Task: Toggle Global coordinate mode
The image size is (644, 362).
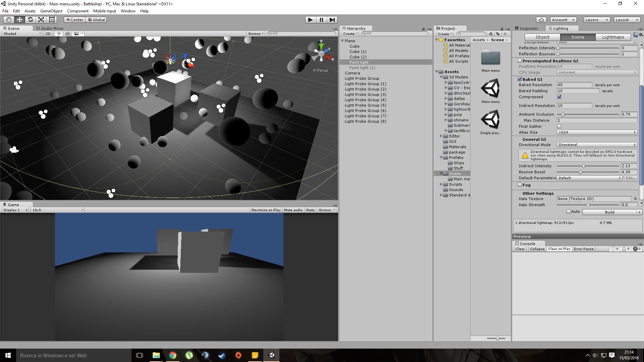Action: [x=97, y=20]
